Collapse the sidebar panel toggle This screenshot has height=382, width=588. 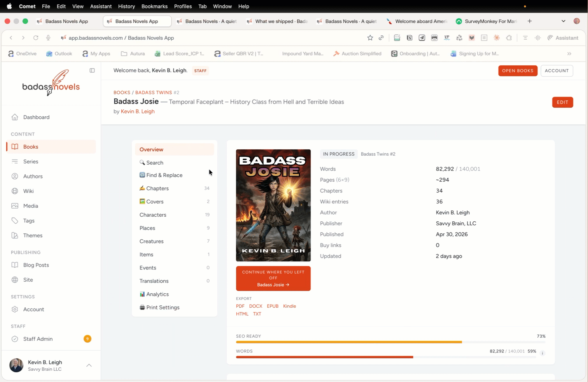(92, 70)
